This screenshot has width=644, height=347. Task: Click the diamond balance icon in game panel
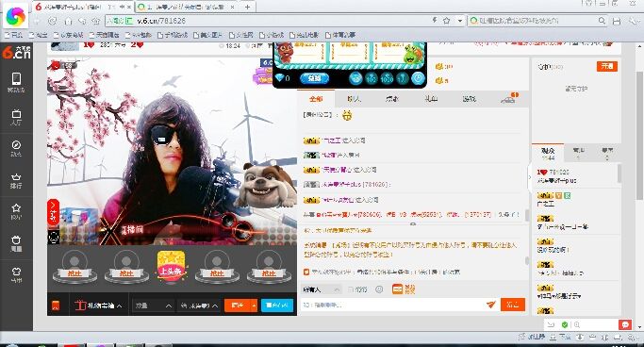279,78
